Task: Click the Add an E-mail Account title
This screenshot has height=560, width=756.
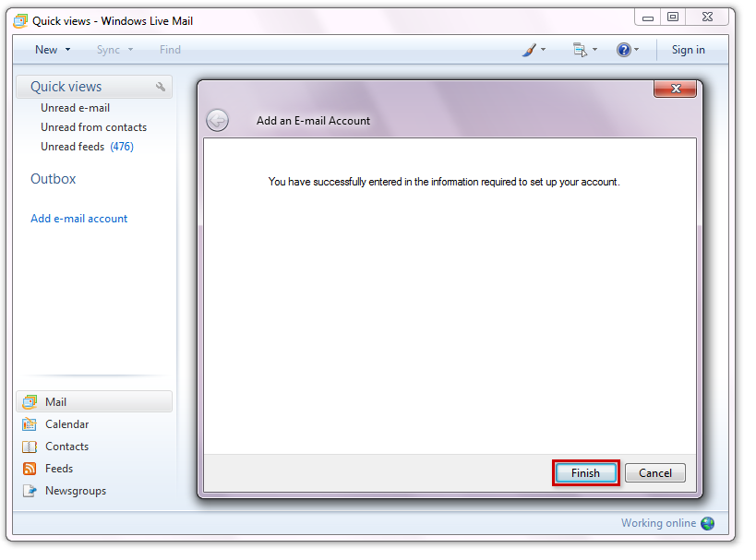Action: click(x=314, y=121)
